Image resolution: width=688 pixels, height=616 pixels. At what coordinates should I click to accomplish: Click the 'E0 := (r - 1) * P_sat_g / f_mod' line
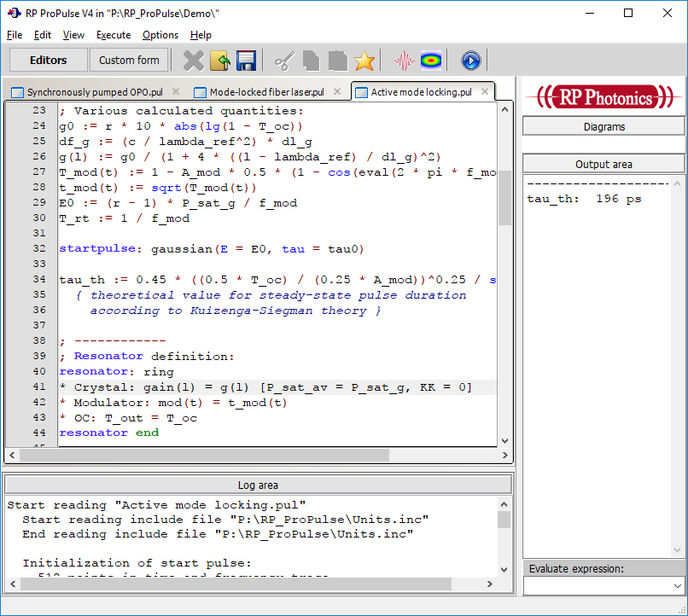pyautogui.click(x=178, y=202)
